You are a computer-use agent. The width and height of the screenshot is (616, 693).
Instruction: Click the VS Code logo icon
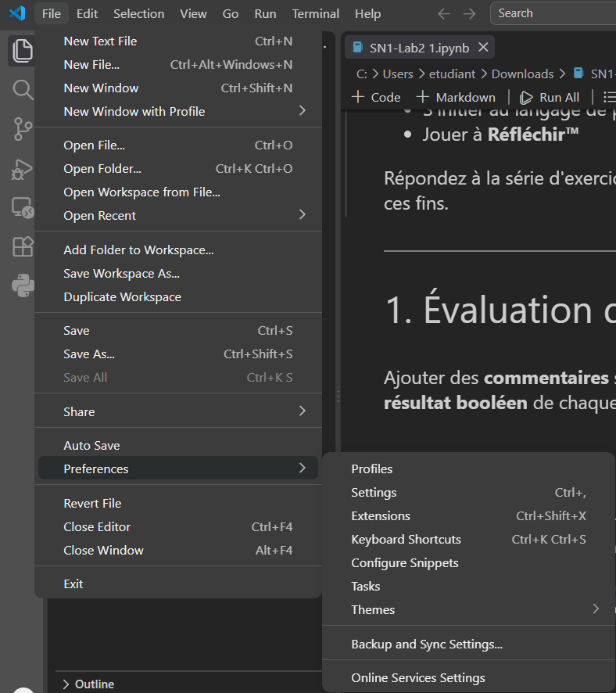coord(17,14)
